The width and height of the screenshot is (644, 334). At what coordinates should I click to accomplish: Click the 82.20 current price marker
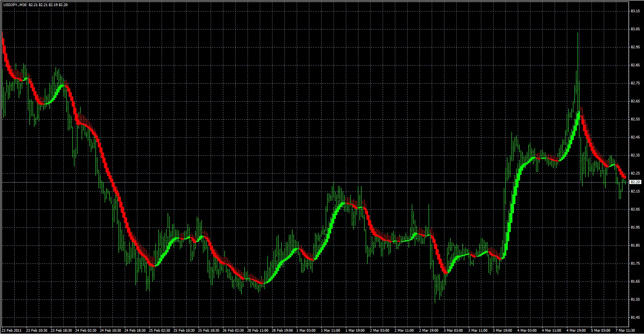coord(636,182)
